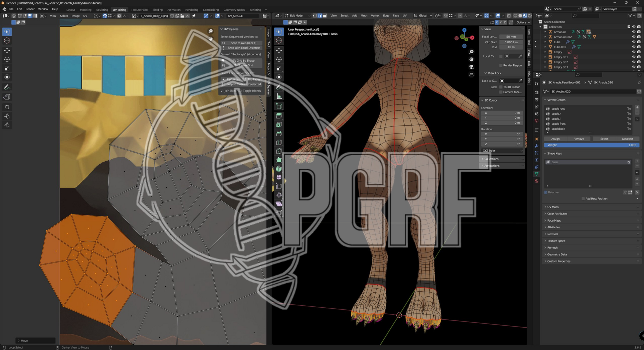Activate the 3D viewport Move tool
Image resolution: width=644 pixels, height=350 pixels.
[279, 51]
